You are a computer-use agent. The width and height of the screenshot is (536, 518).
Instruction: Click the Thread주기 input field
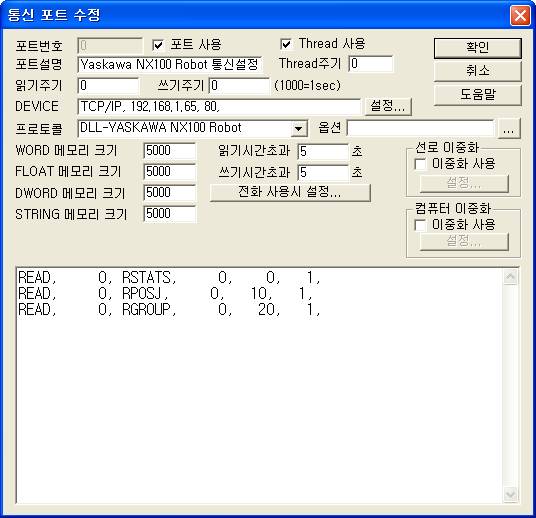pyautogui.click(x=371, y=64)
